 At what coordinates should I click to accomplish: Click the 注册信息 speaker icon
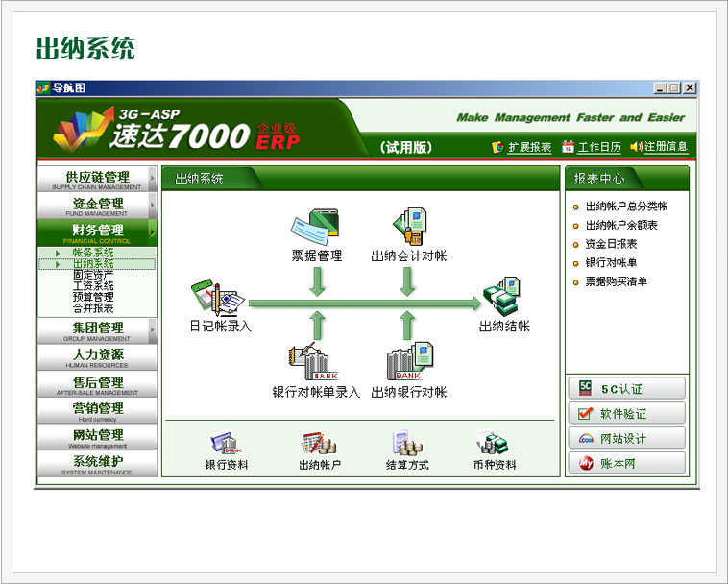(636, 147)
